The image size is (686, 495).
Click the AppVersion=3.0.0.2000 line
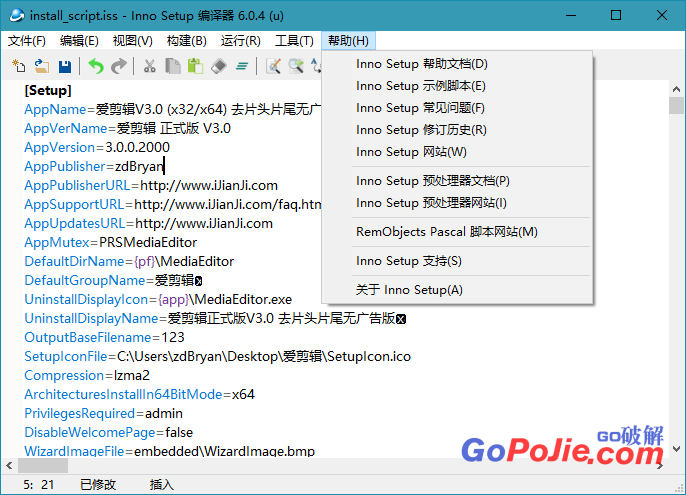click(x=97, y=147)
